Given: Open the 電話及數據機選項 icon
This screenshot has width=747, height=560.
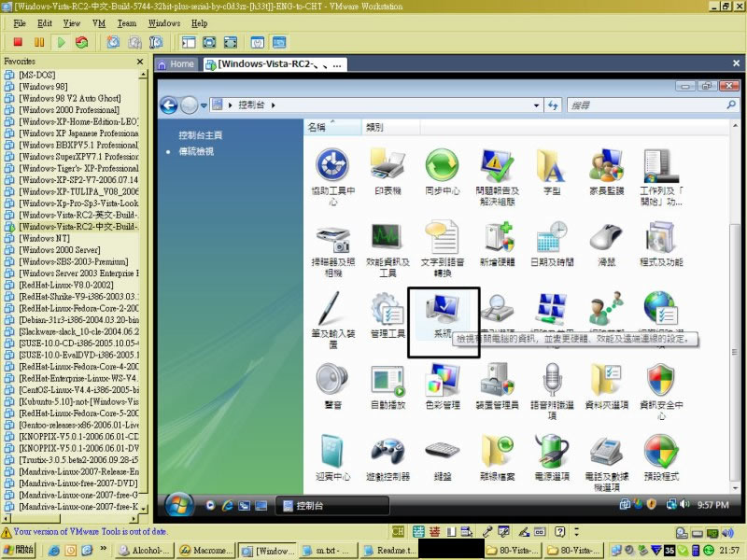Looking at the screenshot, I should coord(606,463).
